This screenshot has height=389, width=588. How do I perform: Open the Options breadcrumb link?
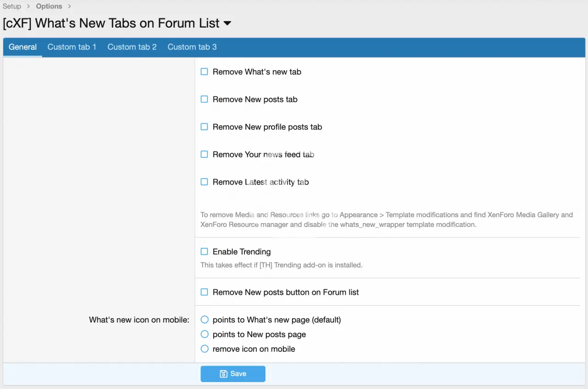coord(49,6)
